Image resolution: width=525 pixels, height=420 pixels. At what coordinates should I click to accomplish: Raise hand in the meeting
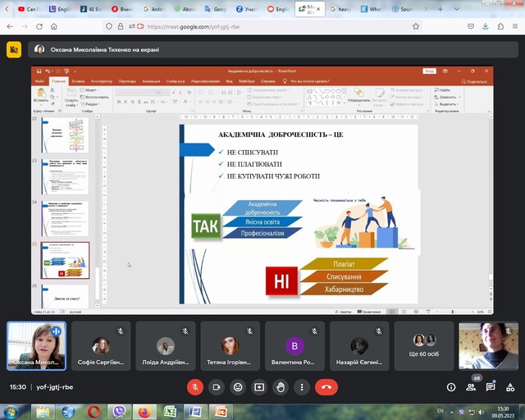[281, 386]
